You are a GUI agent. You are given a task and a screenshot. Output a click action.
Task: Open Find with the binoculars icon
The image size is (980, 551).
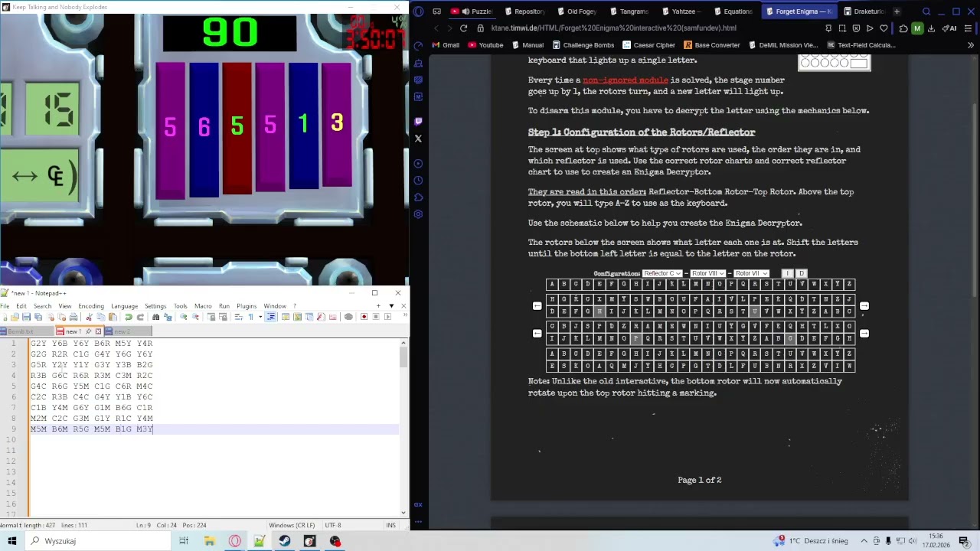coord(155,317)
